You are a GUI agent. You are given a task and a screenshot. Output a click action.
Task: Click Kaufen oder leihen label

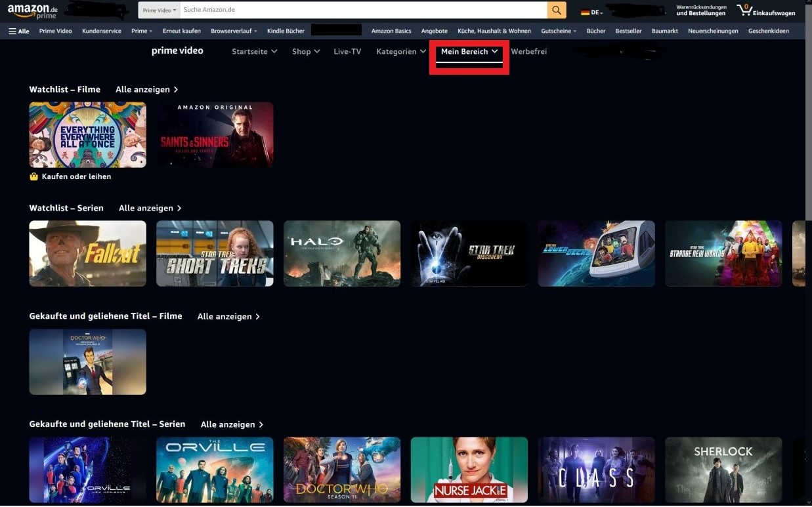(x=76, y=176)
